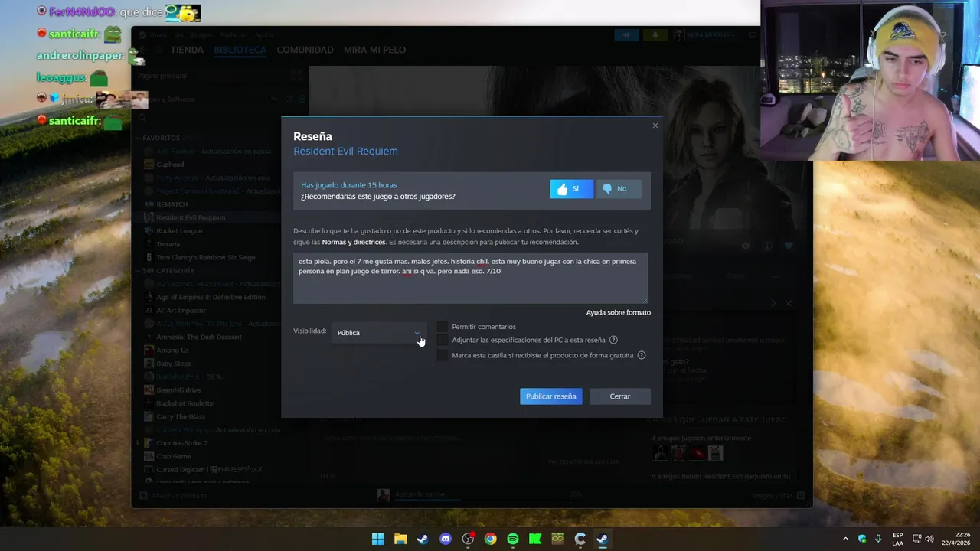Close the Reseña dialog with the X

click(x=655, y=126)
